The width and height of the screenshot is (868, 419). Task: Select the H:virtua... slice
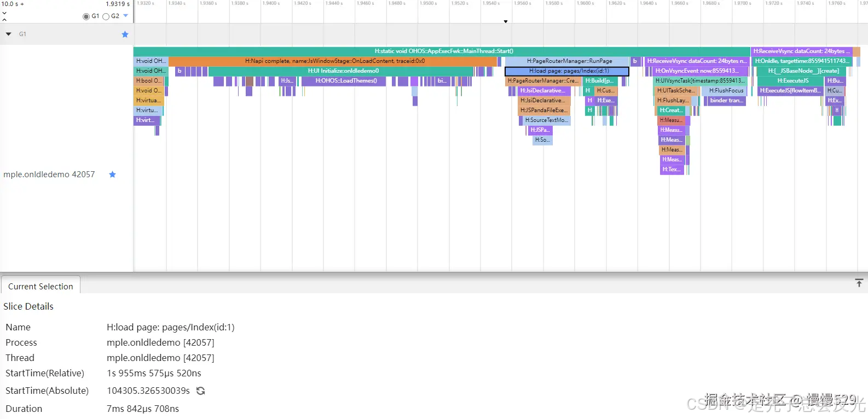pos(149,101)
